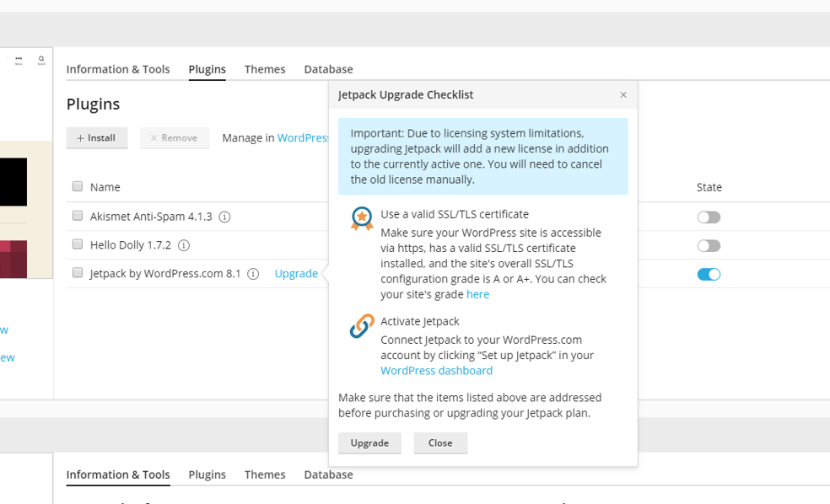Click the SSL certificate ribbon icon
830x504 pixels.
click(362, 219)
